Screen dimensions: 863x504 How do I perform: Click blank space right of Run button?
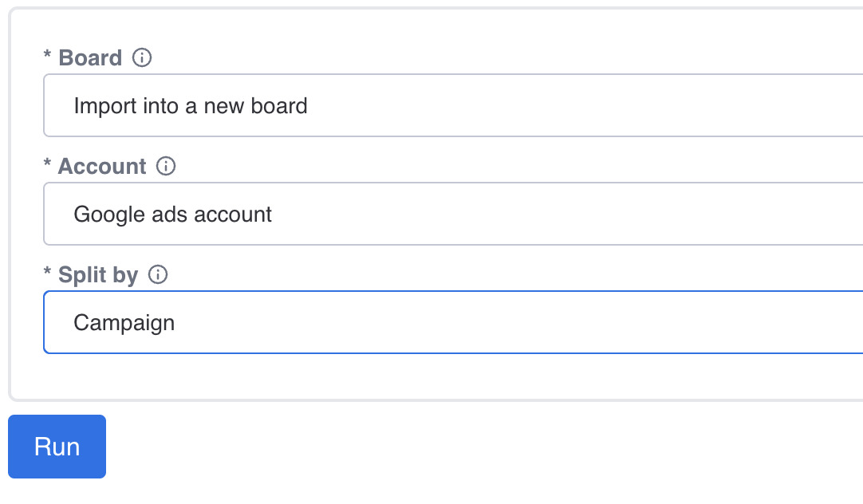(x=484, y=447)
